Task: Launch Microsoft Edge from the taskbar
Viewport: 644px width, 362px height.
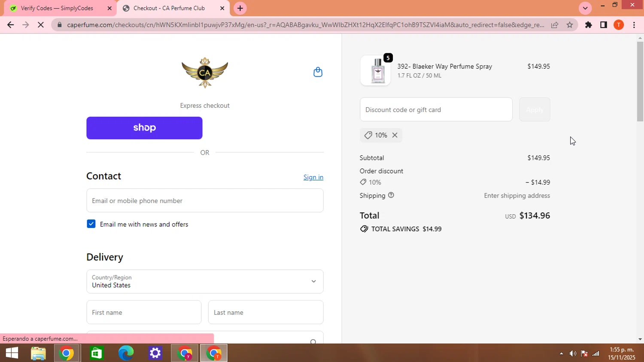Action: 126,353
